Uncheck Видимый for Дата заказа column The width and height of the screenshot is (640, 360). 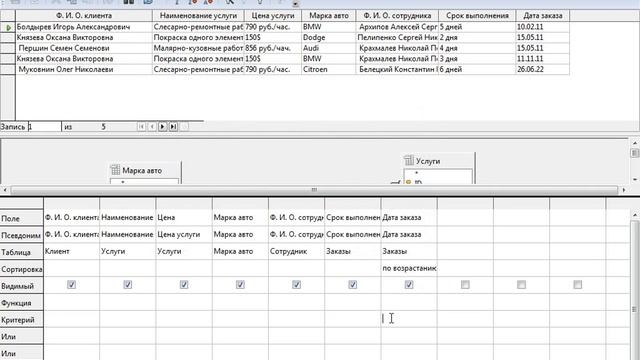point(409,284)
